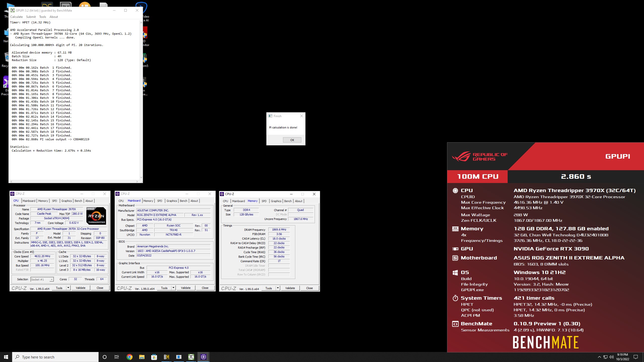Click the GPUPI vertical scrollbar down arrow
The height and width of the screenshot is (362, 644).
(141, 177)
